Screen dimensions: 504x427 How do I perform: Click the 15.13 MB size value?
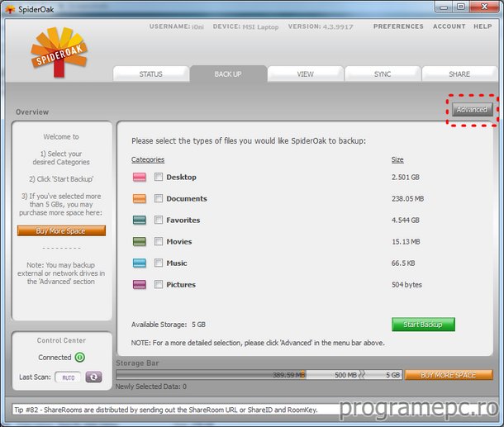406,242
